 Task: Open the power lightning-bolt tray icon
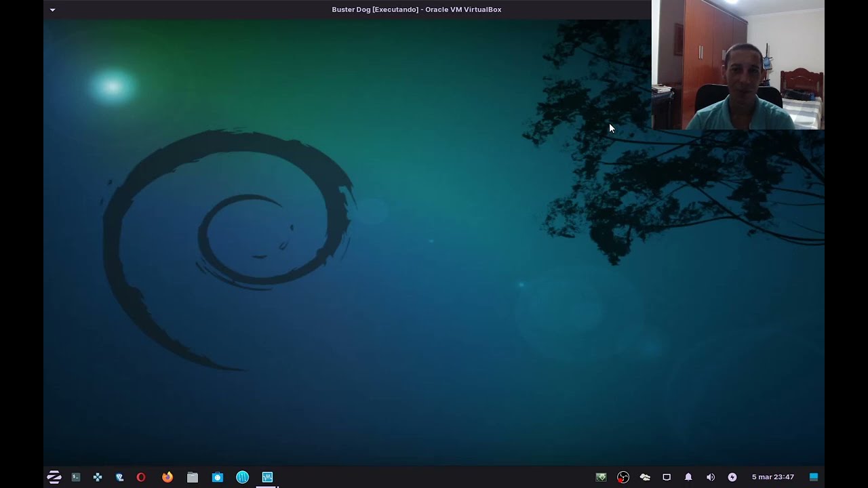click(x=732, y=477)
